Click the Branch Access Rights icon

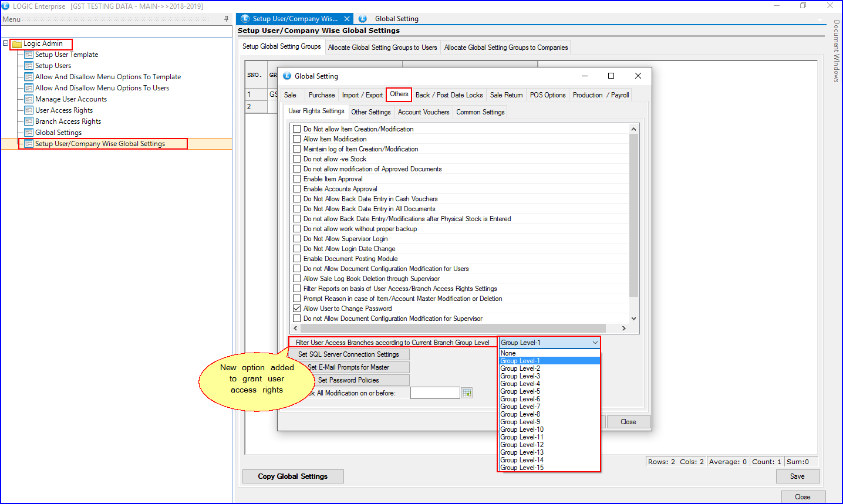coord(28,121)
